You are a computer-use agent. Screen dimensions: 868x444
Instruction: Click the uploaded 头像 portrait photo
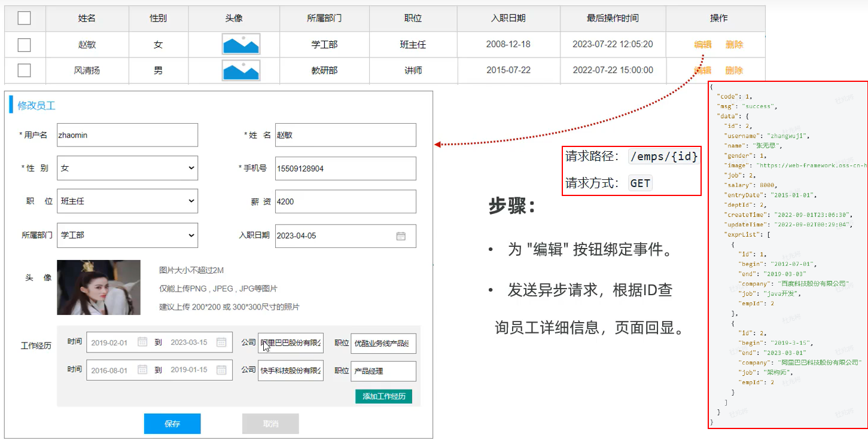(x=99, y=287)
